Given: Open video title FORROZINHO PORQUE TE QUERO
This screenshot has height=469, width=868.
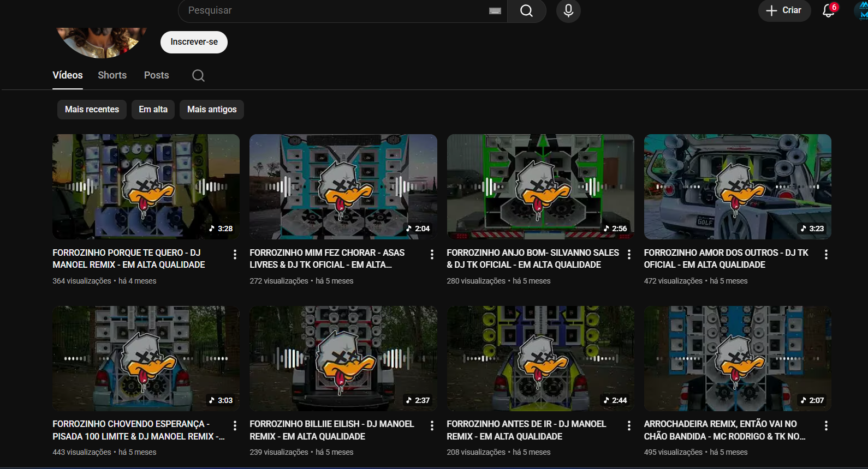Looking at the screenshot, I should (129, 258).
